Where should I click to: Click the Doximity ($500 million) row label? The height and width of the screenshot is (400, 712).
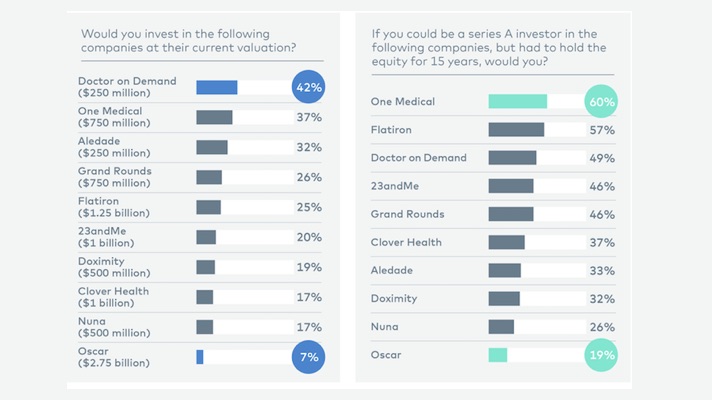tap(114, 267)
